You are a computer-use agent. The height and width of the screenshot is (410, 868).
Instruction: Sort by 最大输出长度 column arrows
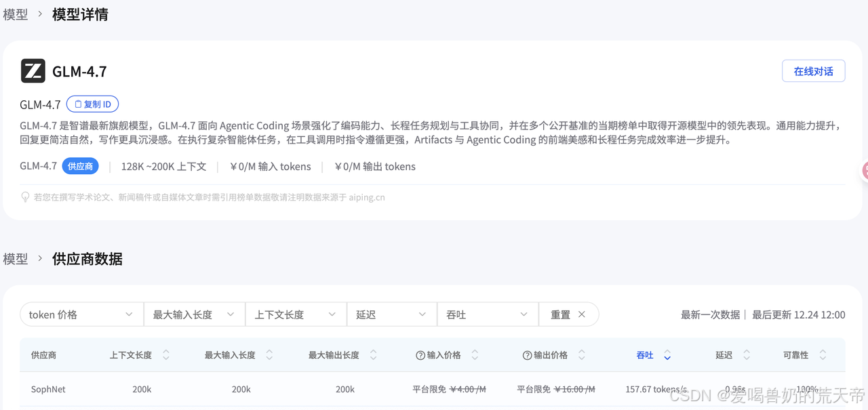(373, 355)
